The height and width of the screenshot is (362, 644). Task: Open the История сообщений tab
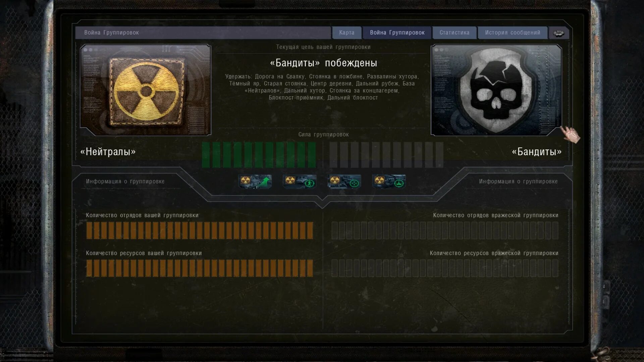click(512, 33)
